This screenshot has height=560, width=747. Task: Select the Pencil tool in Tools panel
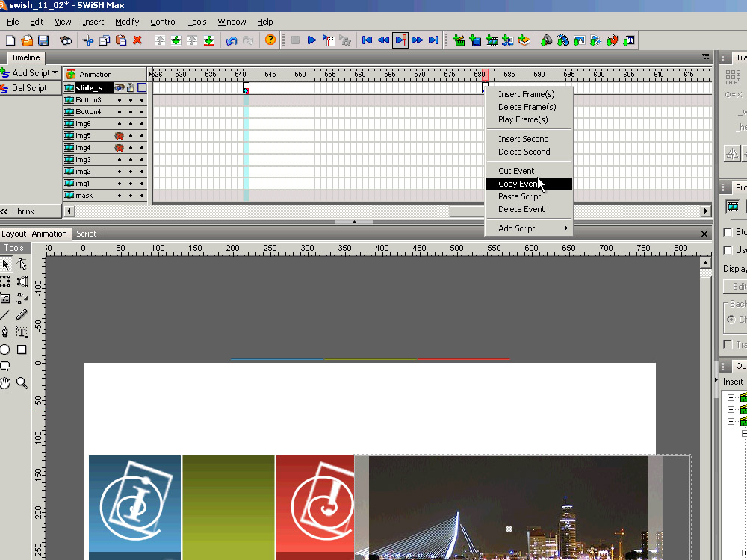22,315
